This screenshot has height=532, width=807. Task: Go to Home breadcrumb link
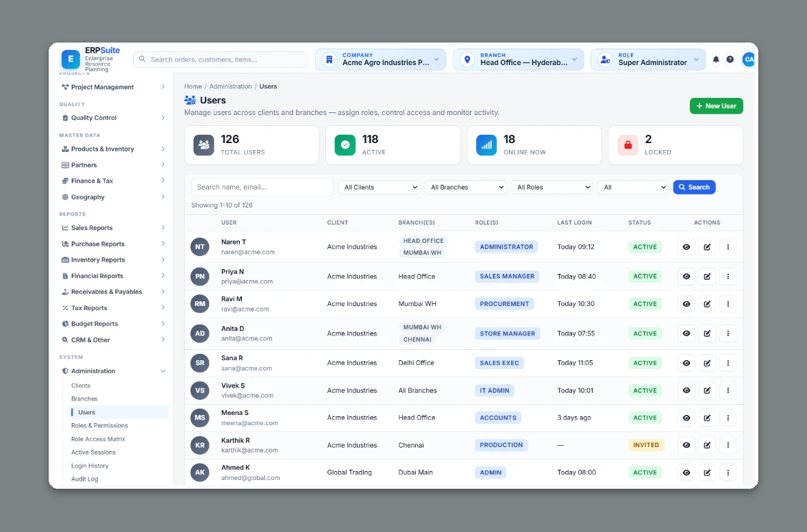pos(193,86)
